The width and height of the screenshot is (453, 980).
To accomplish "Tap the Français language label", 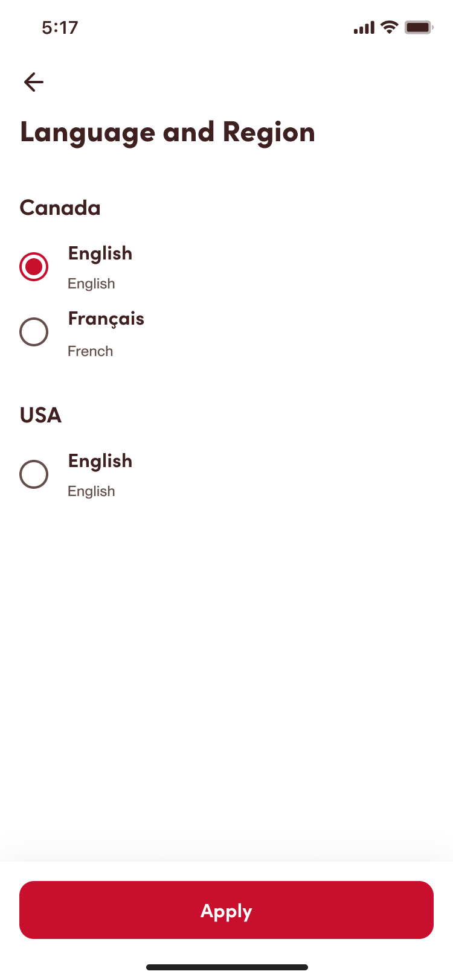I will 106,319.
